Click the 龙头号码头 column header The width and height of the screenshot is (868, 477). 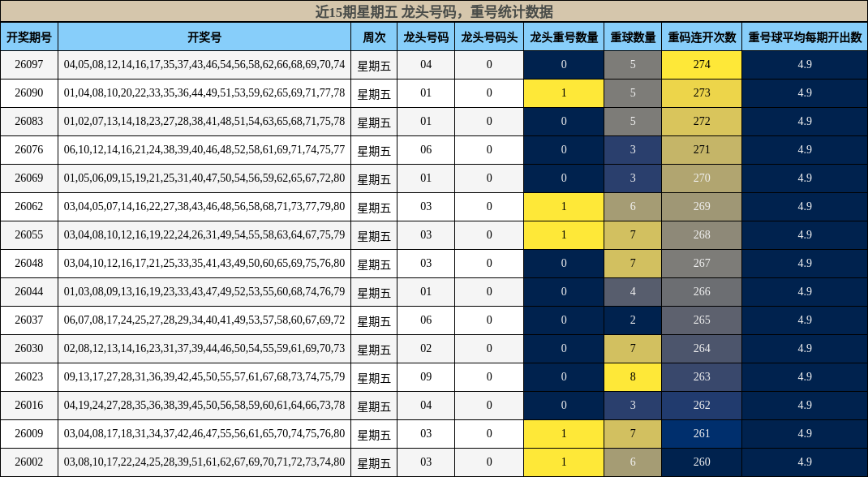(489, 37)
